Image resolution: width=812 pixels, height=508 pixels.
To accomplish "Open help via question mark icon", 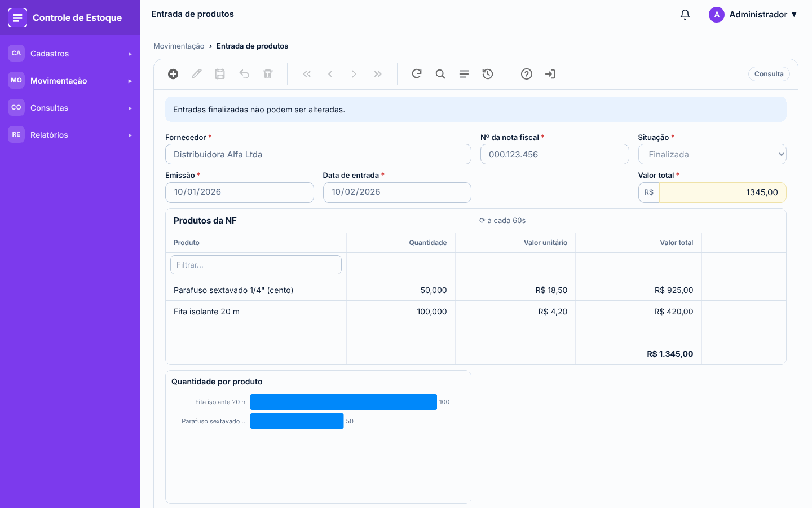I will click(x=527, y=74).
